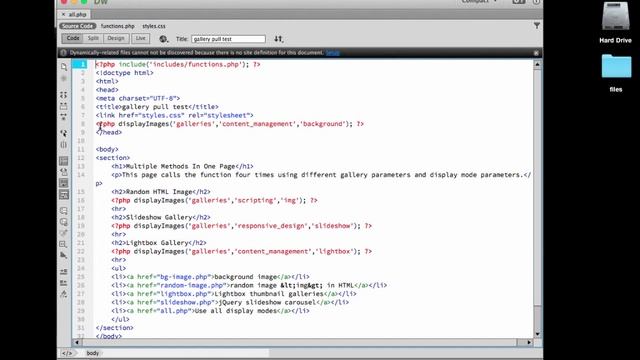Filter related files with funnel icon
Image resolution: width=640 pixels, height=360 pixels.
pos(537,26)
